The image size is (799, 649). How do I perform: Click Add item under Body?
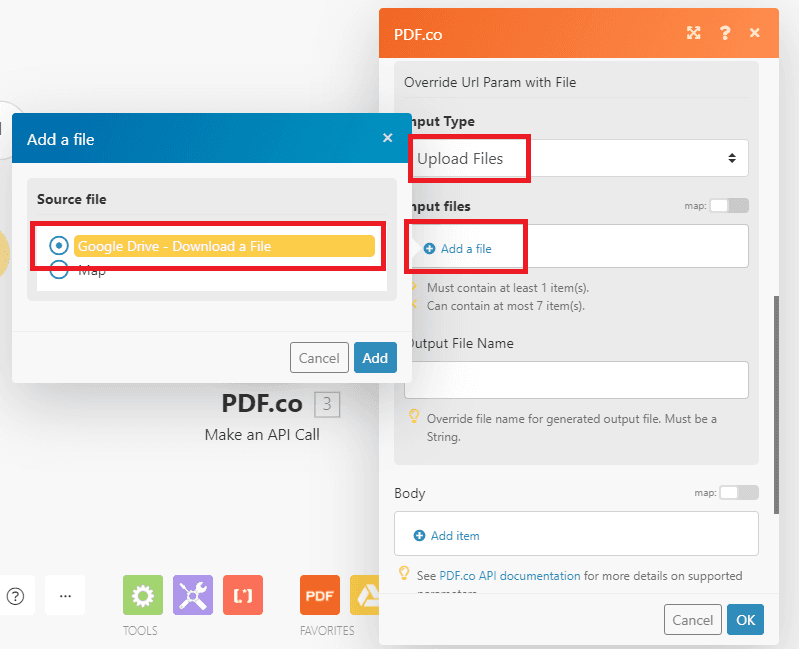pos(454,536)
